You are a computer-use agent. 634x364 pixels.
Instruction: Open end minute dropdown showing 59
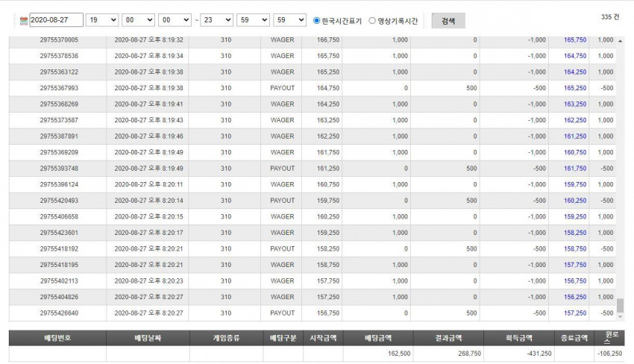point(253,20)
